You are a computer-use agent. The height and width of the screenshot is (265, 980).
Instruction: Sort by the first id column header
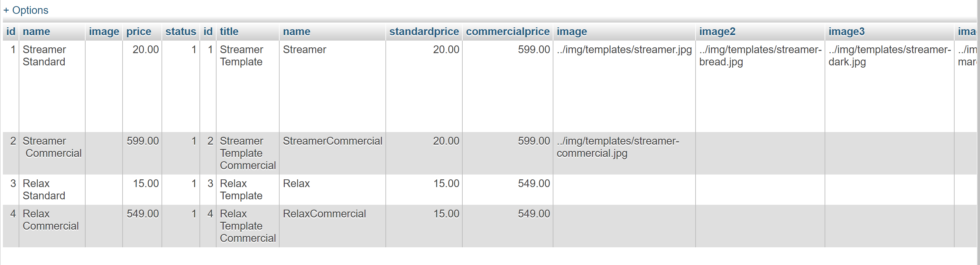(x=11, y=32)
